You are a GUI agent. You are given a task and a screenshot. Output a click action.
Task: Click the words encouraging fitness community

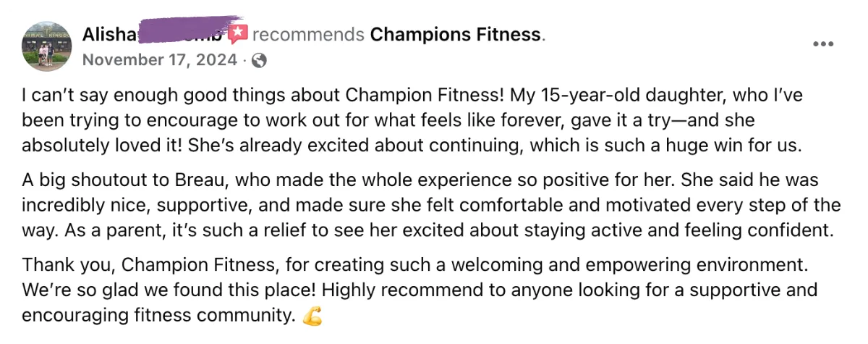(x=159, y=316)
